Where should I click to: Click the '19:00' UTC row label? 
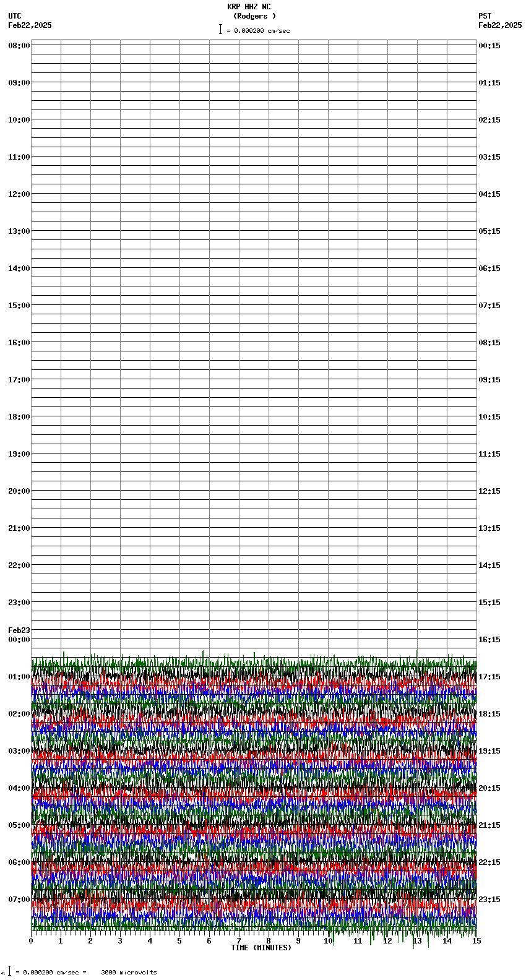pyautogui.click(x=19, y=454)
